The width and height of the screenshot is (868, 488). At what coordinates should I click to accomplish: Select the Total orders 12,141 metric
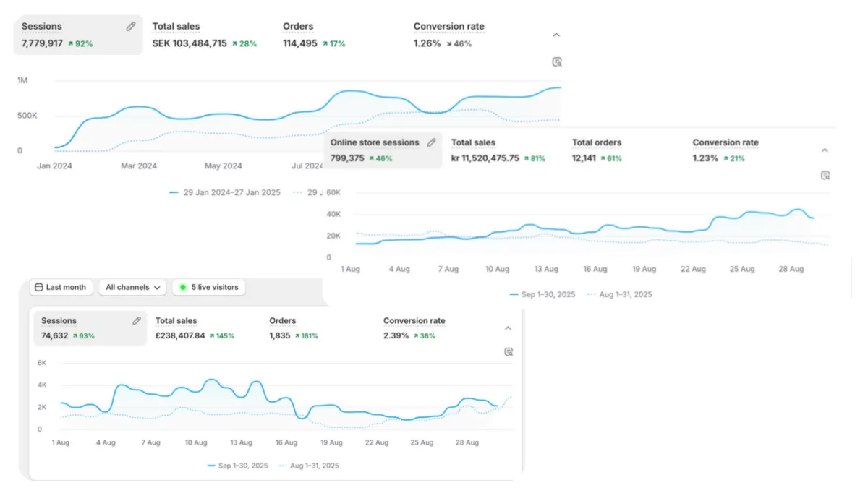(x=597, y=150)
